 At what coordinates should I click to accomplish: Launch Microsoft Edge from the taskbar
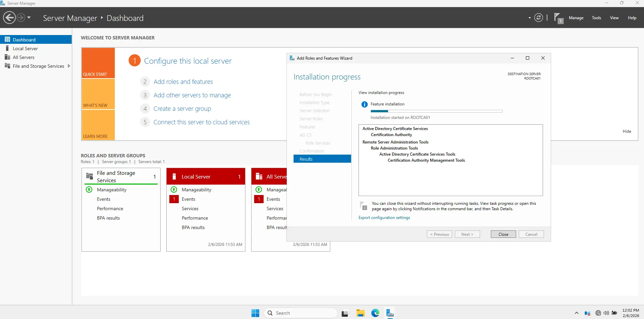375,313
